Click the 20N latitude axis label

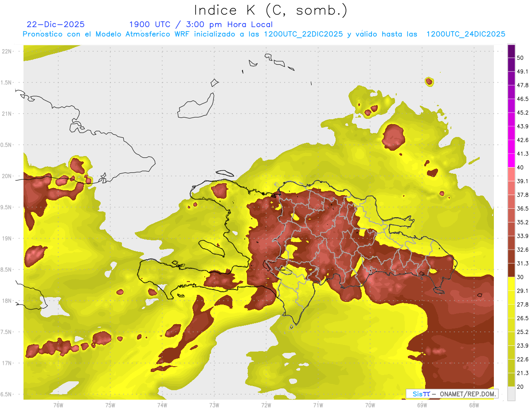pos(7,176)
